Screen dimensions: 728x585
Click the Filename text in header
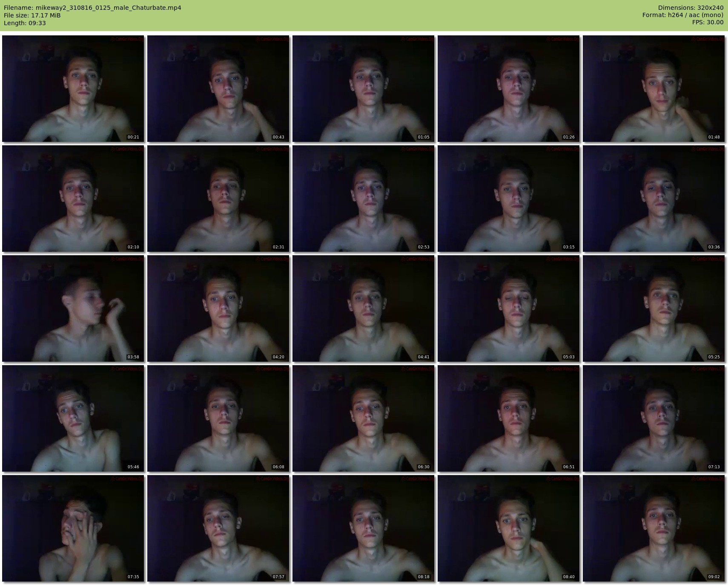pyautogui.click(x=92, y=8)
